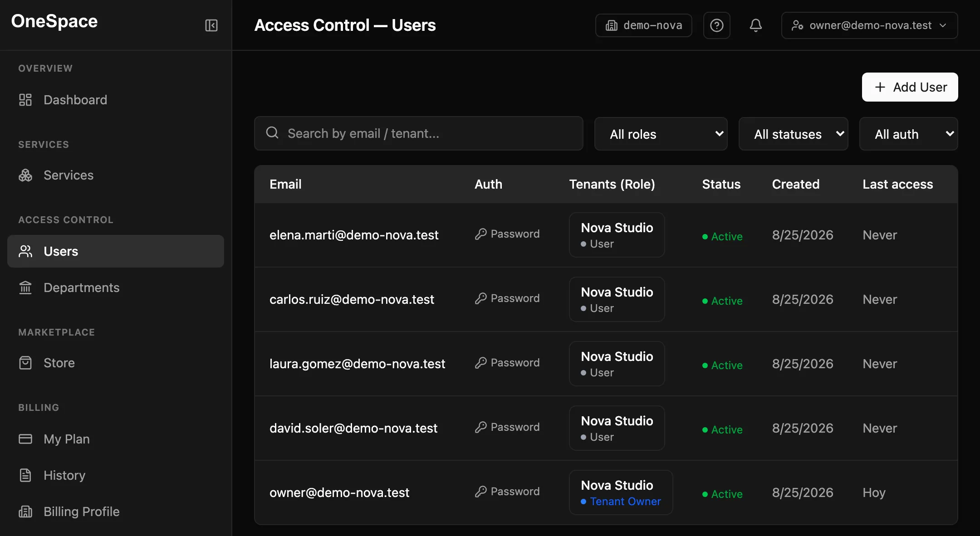Screen dimensions: 980x536
Task: Click the key icon in laura.gomez row
Action: tap(481, 363)
